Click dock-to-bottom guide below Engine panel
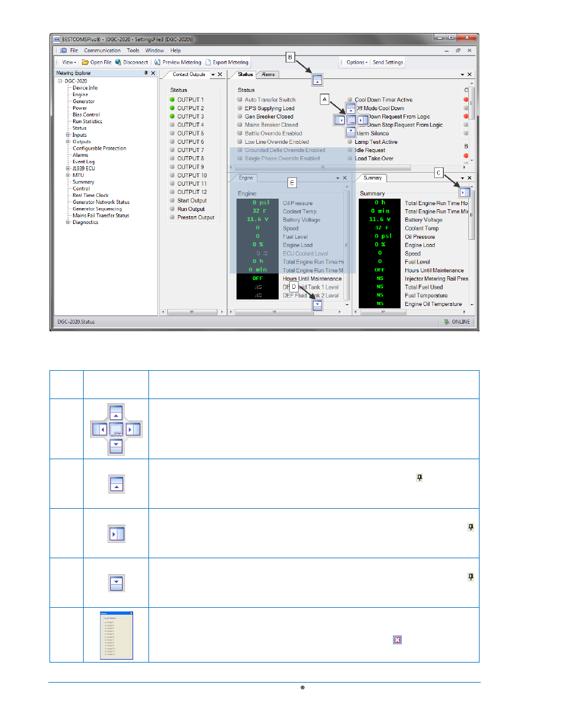This screenshot has width=562, height=728. tap(318, 305)
